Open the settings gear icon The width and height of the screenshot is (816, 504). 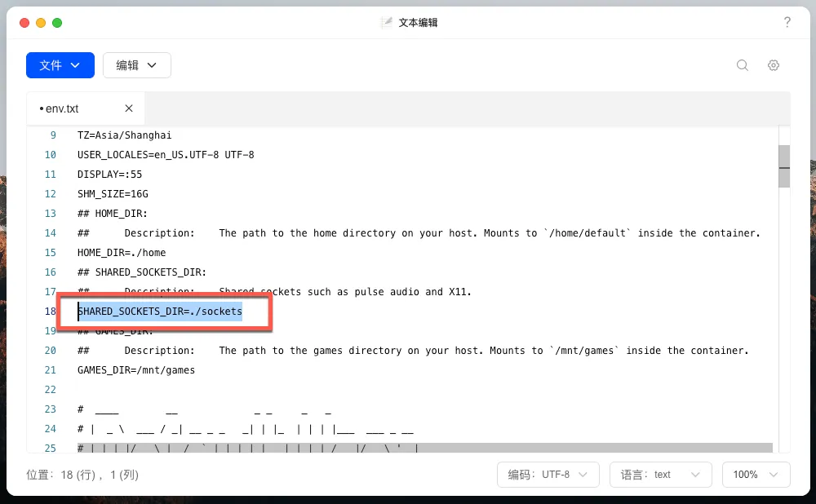pyautogui.click(x=773, y=65)
